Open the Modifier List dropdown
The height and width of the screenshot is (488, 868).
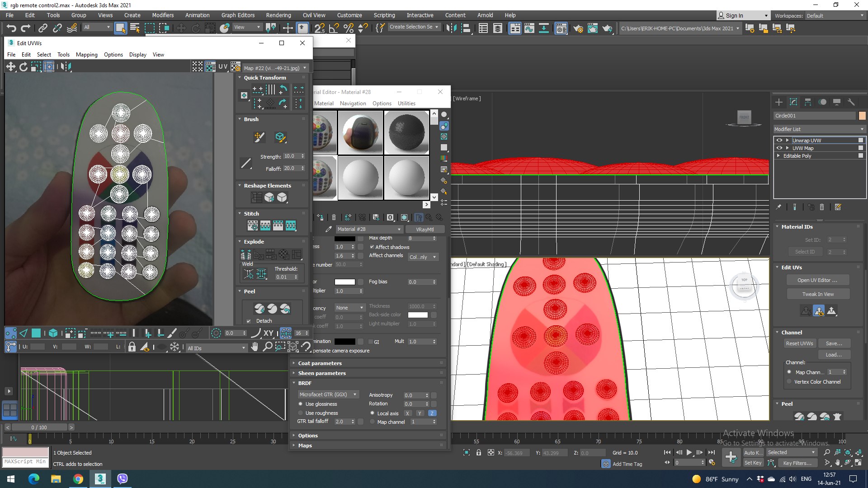tap(818, 129)
